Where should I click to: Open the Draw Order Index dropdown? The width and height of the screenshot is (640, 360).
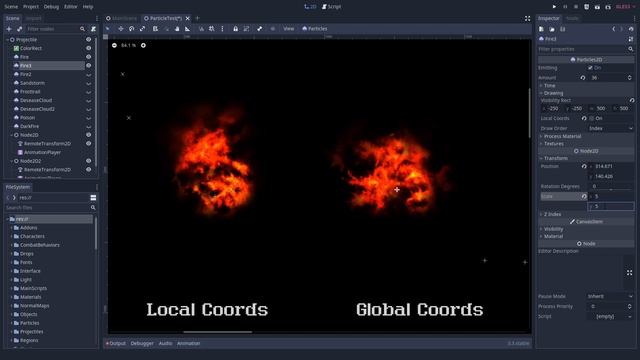(x=611, y=128)
